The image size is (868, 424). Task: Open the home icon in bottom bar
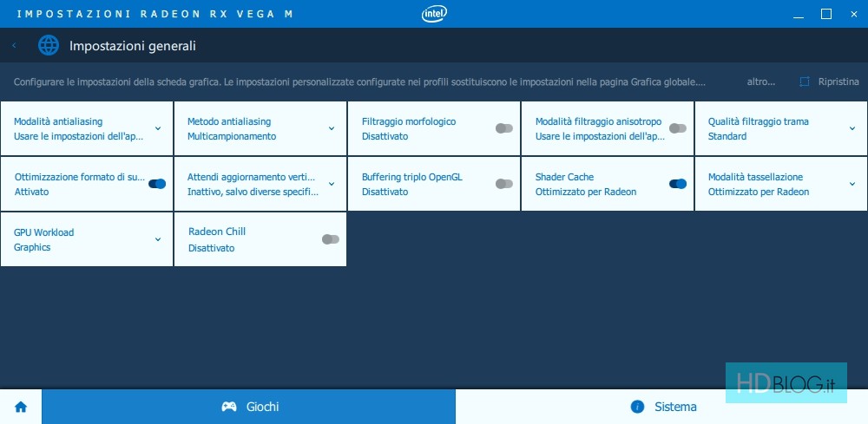click(x=21, y=407)
